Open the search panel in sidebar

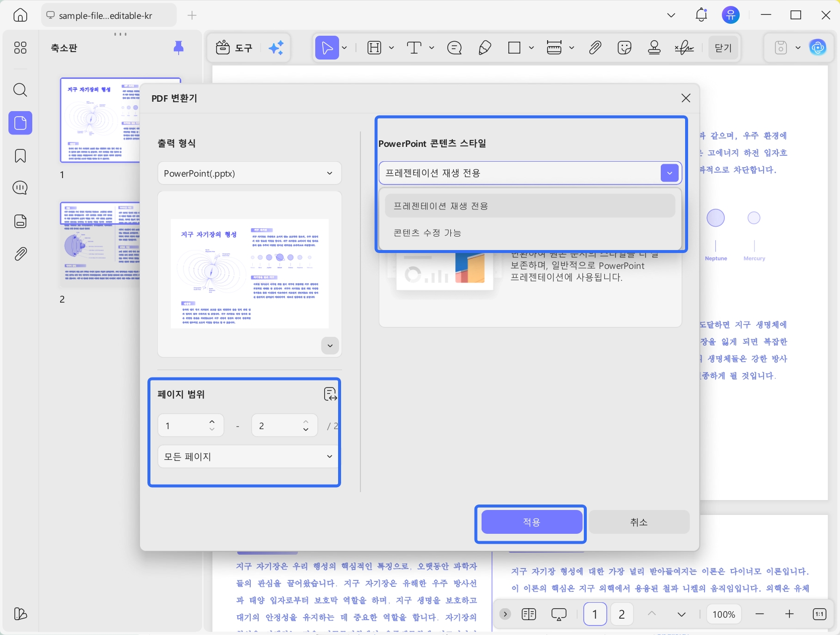tap(20, 90)
